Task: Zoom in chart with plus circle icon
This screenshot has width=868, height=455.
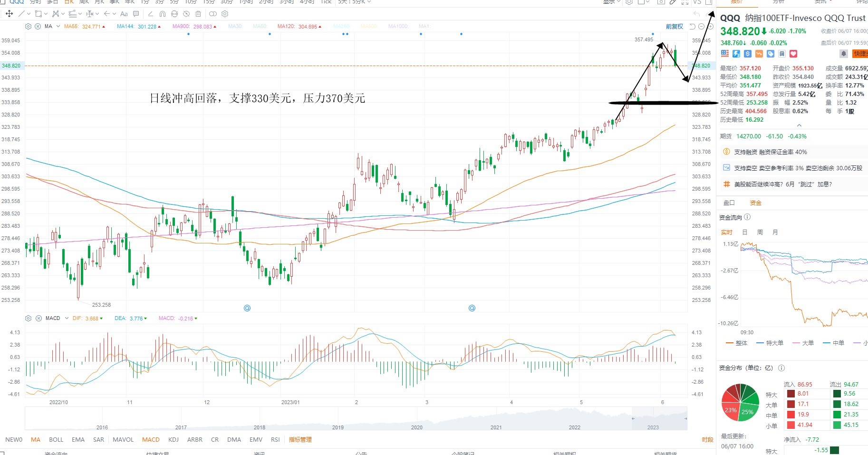Action: tap(710, 27)
